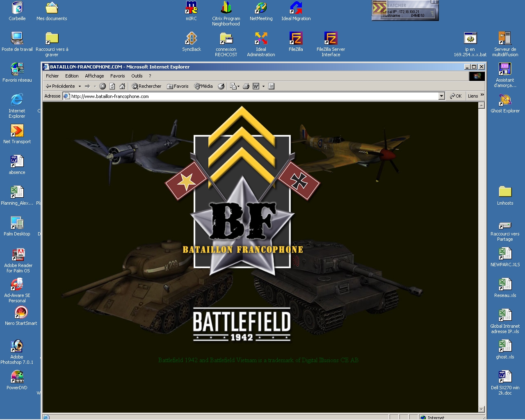Print the page with the printer icon

[x=246, y=86]
